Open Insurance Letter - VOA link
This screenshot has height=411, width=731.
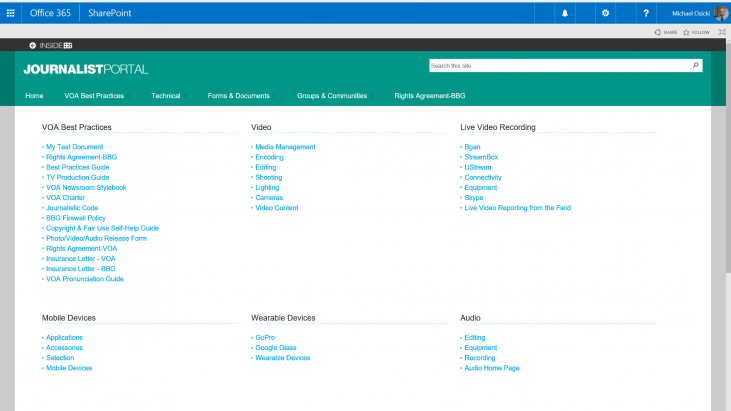pos(81,259)
